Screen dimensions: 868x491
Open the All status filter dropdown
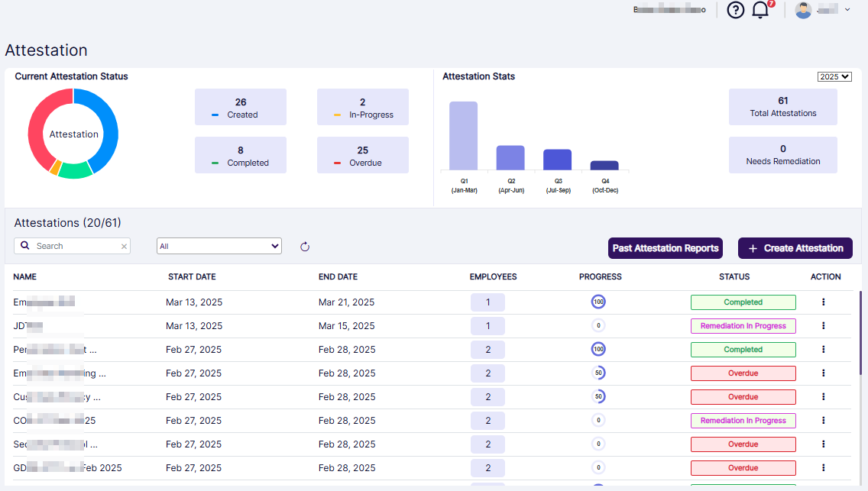[219, 246]
